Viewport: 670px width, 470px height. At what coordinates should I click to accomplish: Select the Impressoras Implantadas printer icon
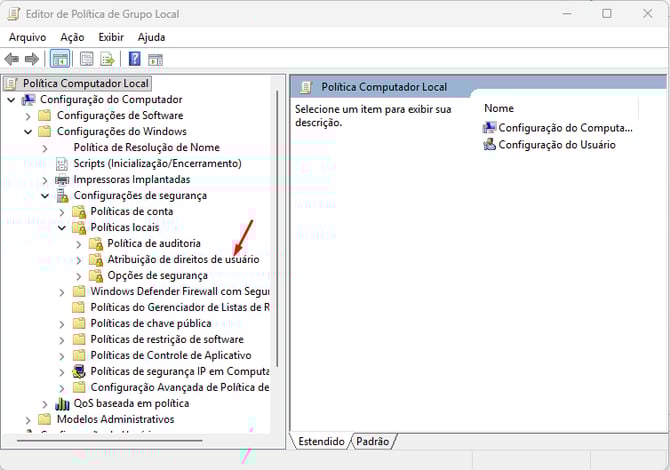pyautogui.click(x=62, y=180)
